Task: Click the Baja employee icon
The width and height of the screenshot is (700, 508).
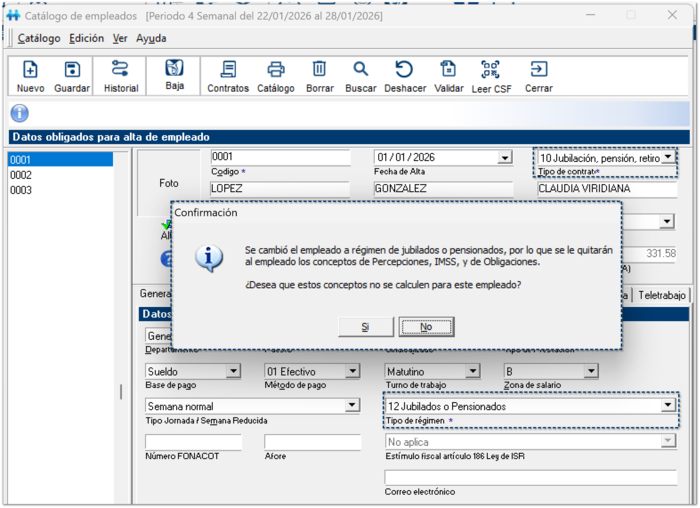Action: pos(174,69)
